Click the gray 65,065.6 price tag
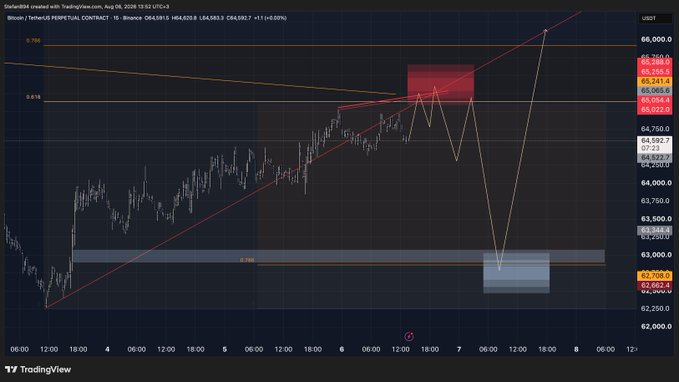The height and width of the screenshot is (382, 679). point(655,91)
